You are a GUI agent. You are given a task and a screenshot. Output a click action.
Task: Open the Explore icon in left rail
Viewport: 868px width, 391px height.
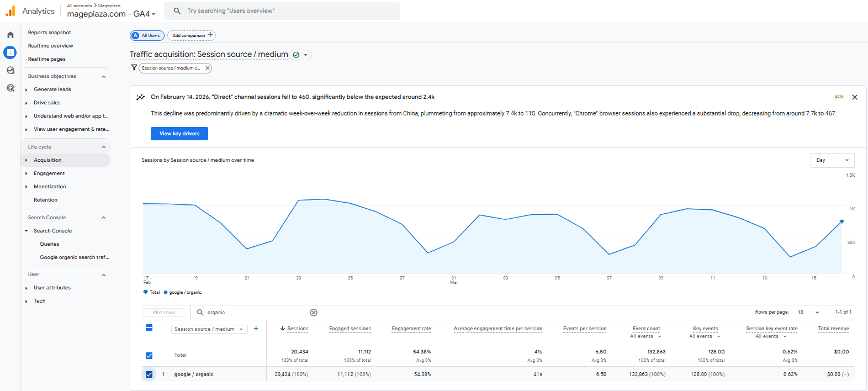(10, 70)
